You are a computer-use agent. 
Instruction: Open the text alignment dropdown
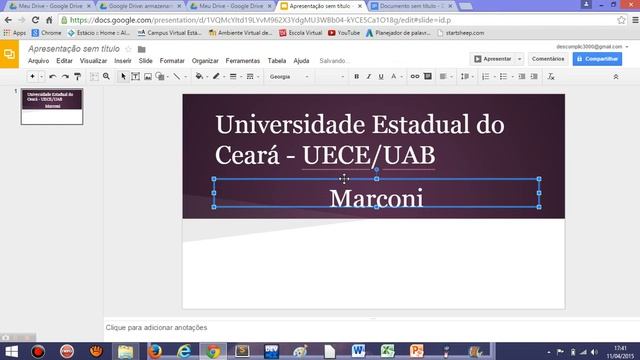[x=446, y=76]
